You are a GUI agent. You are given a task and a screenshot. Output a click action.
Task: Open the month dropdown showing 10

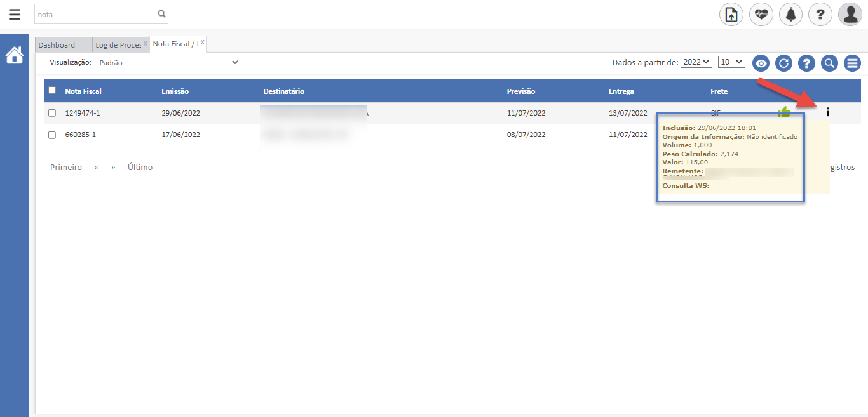(x=731, y=62)
